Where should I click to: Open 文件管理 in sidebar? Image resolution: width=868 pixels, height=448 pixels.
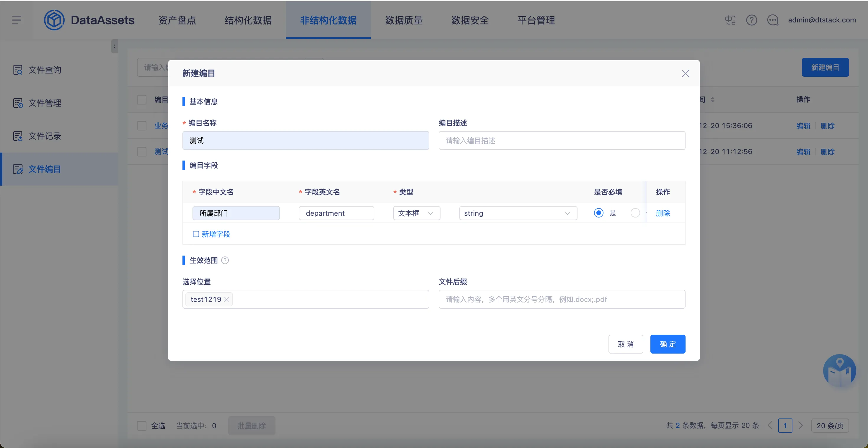tap(45, 103)
